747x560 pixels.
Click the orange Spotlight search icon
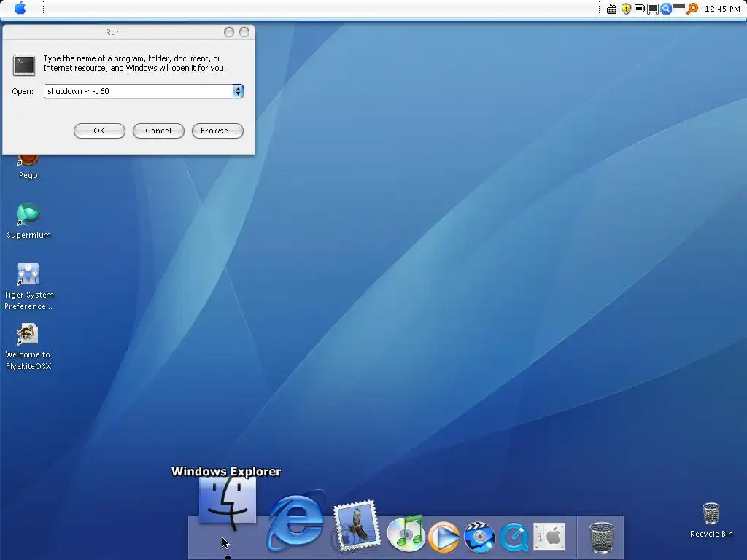tap(692, 9)
